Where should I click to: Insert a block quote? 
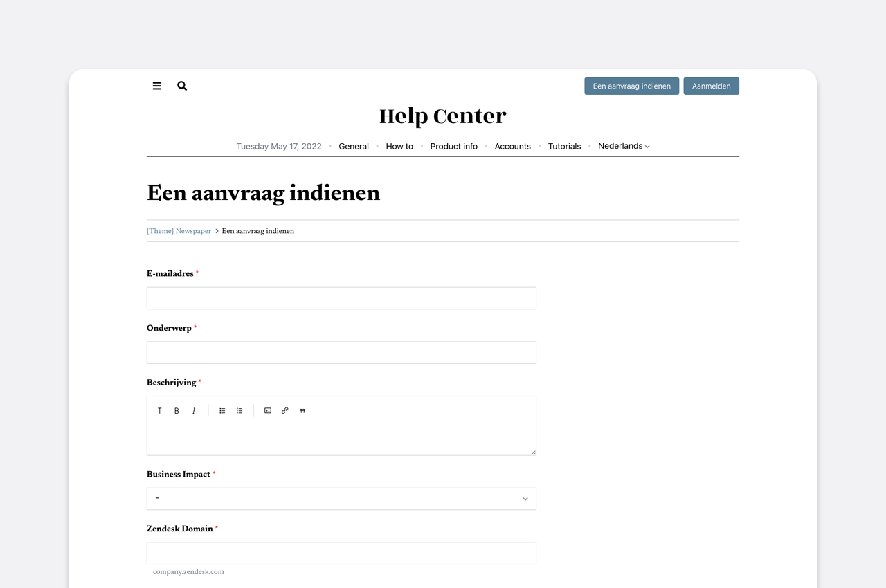302,411
